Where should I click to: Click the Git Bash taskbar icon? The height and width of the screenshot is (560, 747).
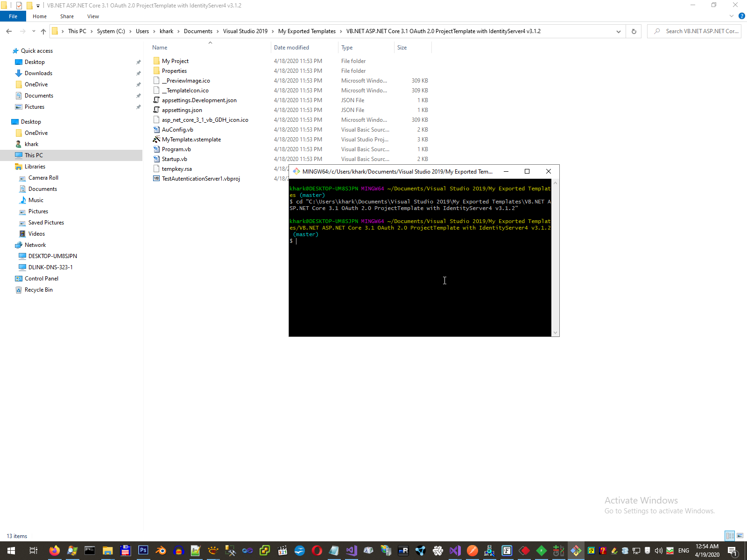pos(576,551)
